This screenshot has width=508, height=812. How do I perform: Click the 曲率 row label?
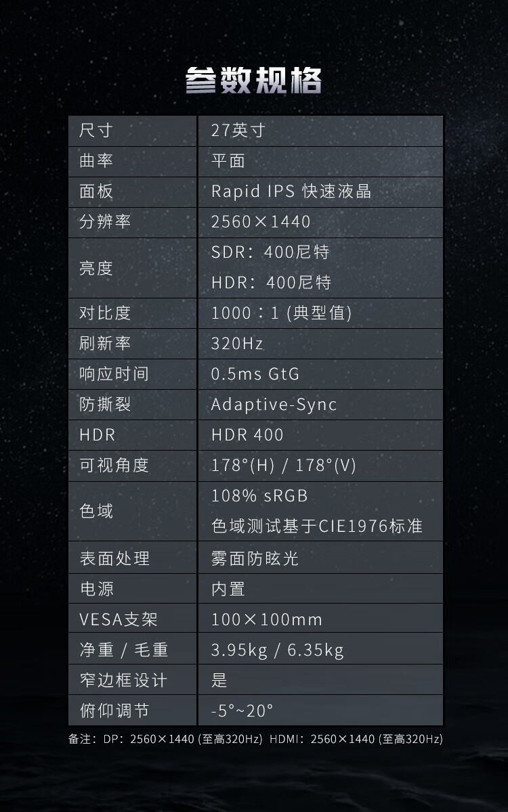pos(96,161)
